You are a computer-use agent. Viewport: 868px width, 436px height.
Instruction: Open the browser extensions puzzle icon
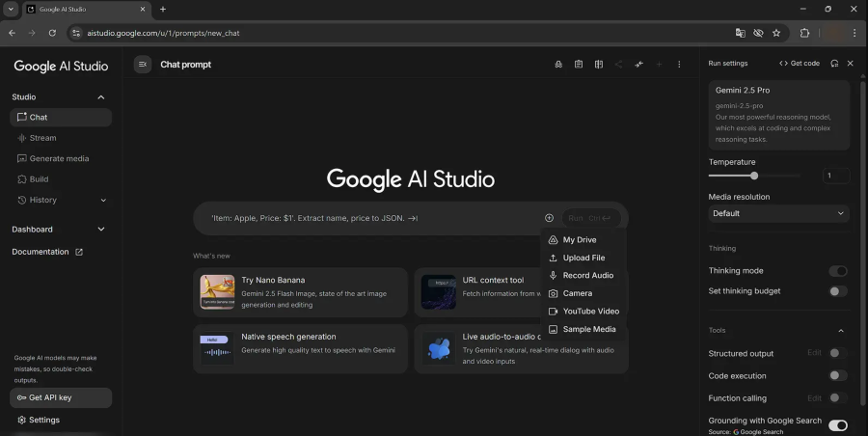[x=805, y=33]
